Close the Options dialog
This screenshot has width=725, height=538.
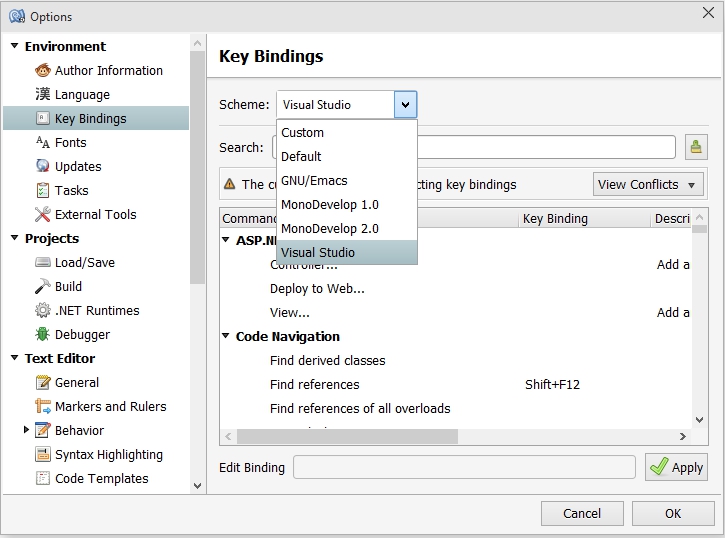(708, 12)
